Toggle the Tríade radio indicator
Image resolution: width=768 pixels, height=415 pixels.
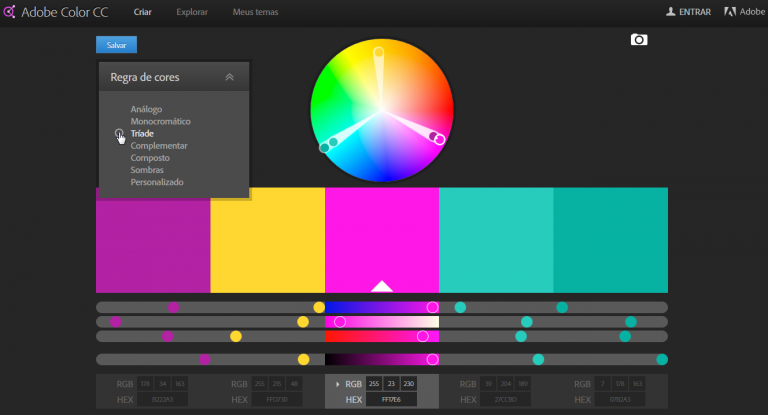(119, 133)
